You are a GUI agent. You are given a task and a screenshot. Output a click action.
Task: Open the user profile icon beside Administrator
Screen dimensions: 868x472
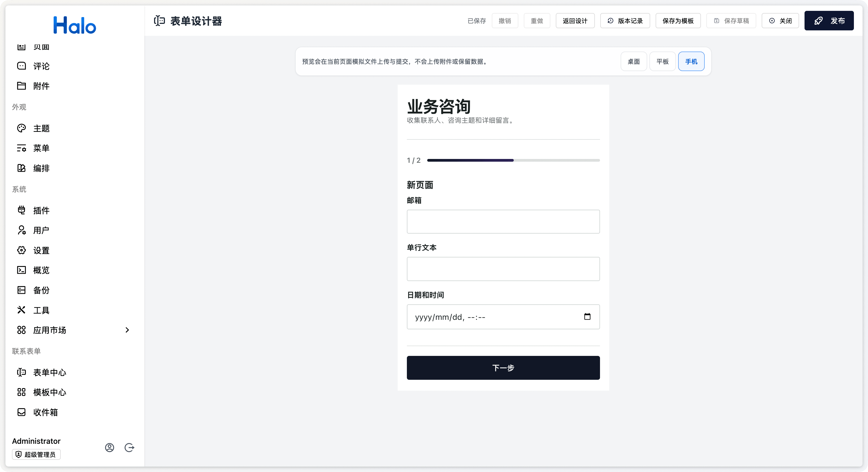point(110,447)
